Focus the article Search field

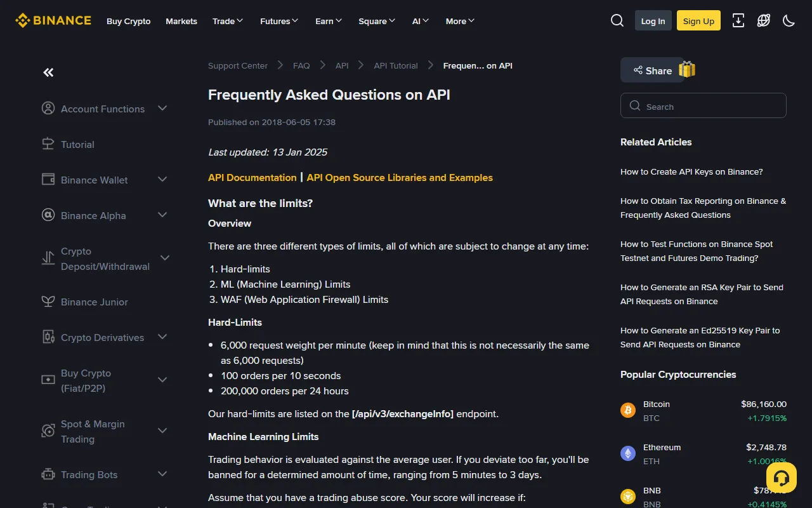tap(704, 106)
